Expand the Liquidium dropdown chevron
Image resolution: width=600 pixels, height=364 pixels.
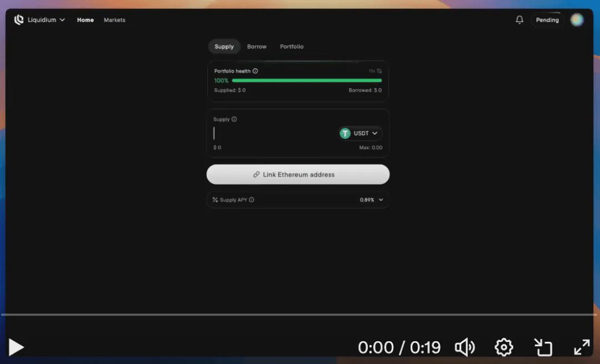(x=62, y=20)
